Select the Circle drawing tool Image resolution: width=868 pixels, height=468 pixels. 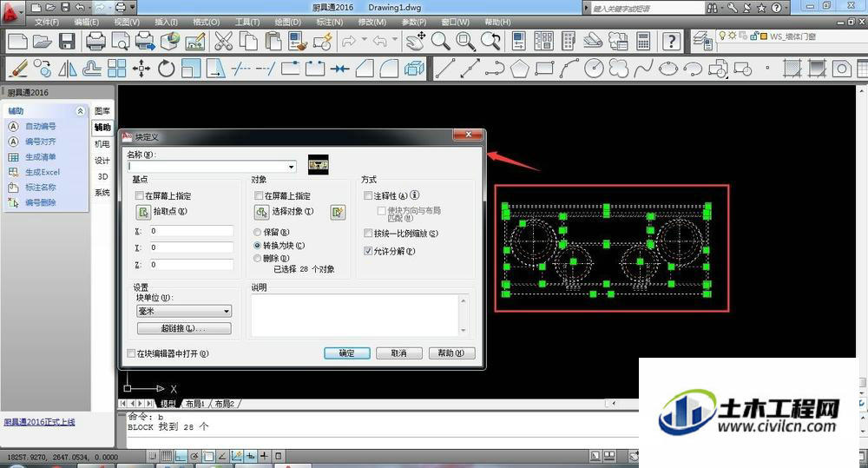(594, 69)
